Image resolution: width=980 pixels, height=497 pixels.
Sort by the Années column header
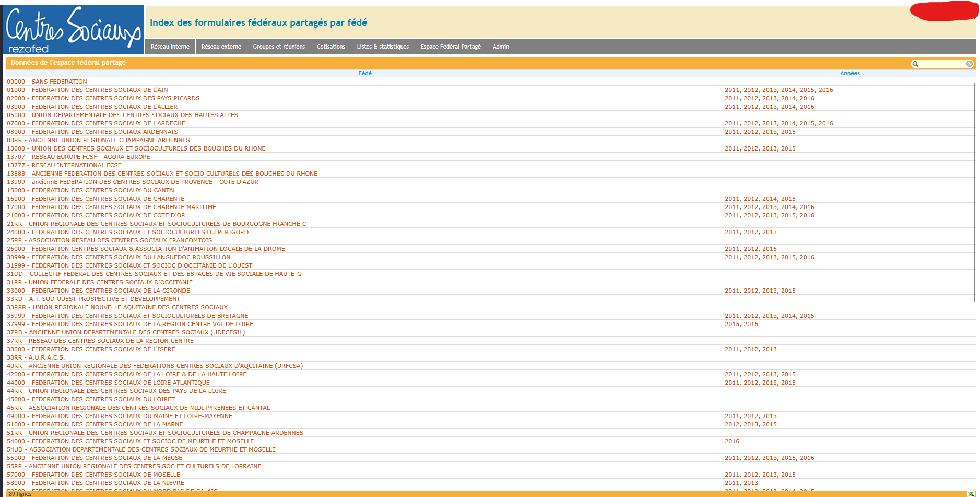[x=849, y=73]
